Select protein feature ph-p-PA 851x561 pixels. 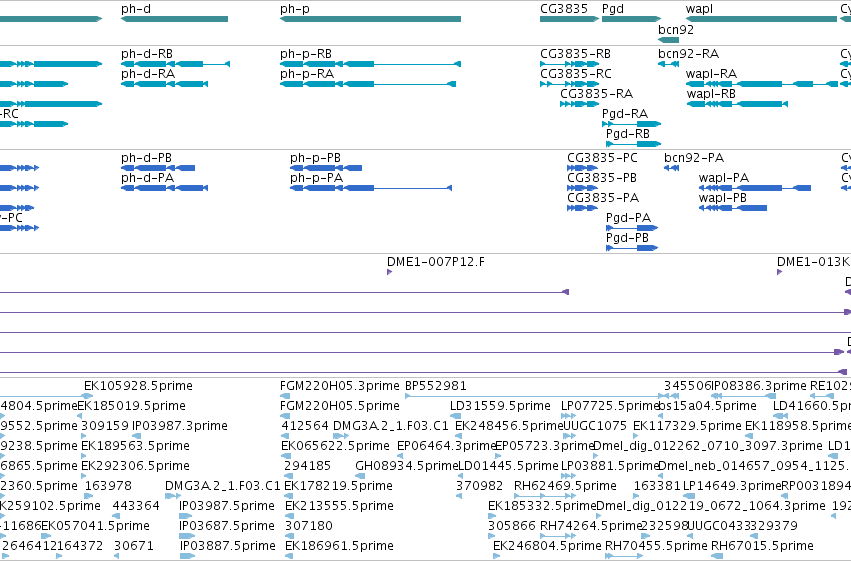point(371,188)
